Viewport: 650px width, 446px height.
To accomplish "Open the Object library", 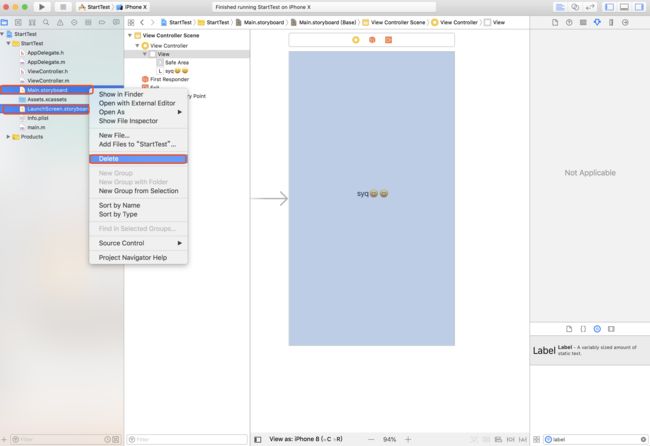I will (597, 329).
